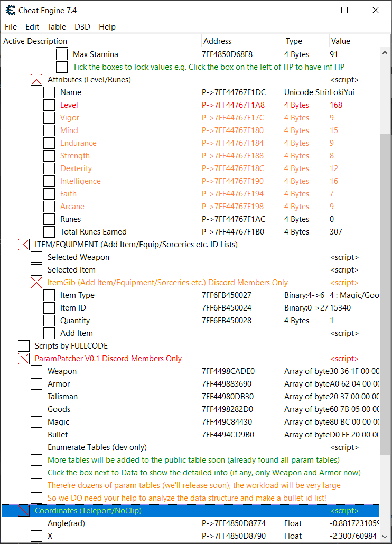Lock the Dexterity value checkbox

pyautogui.click(x=49, y=168)
